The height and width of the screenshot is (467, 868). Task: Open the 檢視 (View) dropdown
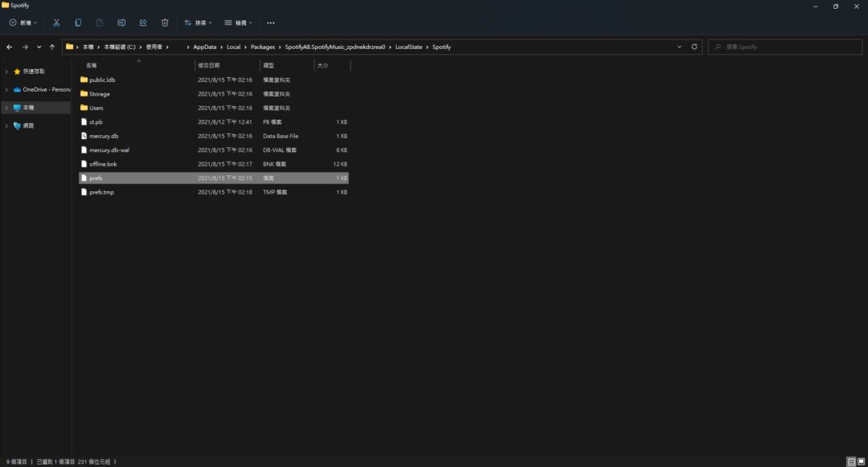click(x=239, y=23)
